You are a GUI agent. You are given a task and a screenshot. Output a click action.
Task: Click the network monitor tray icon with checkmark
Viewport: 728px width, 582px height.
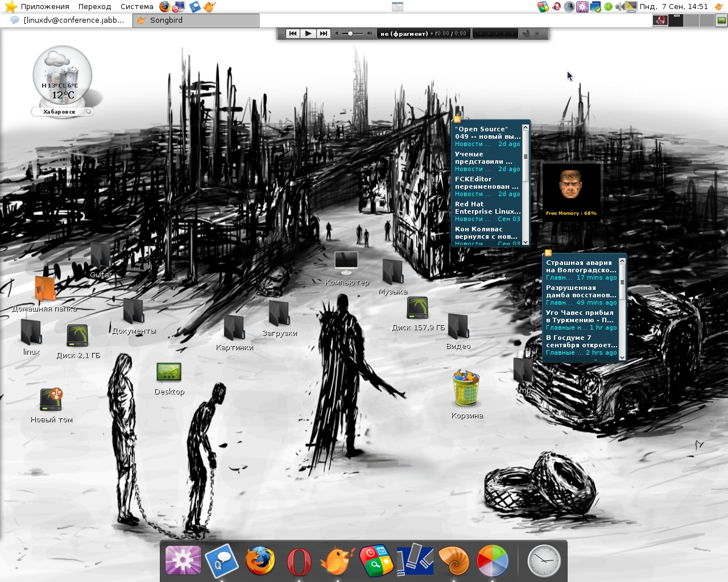[595, 7]
